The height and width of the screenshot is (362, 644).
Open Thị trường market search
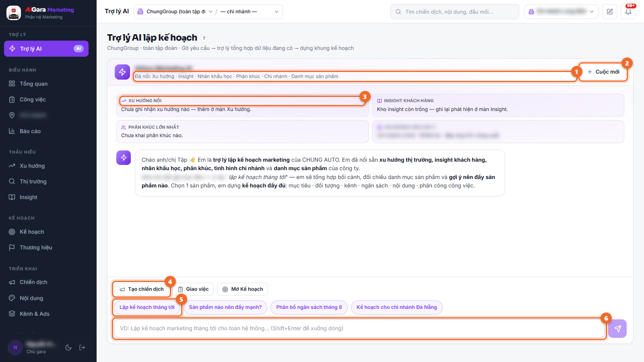(46, 181)
